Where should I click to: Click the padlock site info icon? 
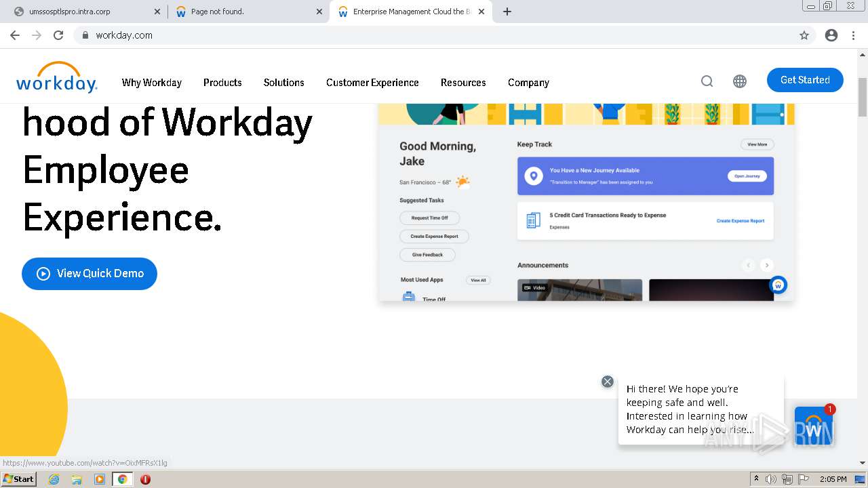tap(85, 35)
